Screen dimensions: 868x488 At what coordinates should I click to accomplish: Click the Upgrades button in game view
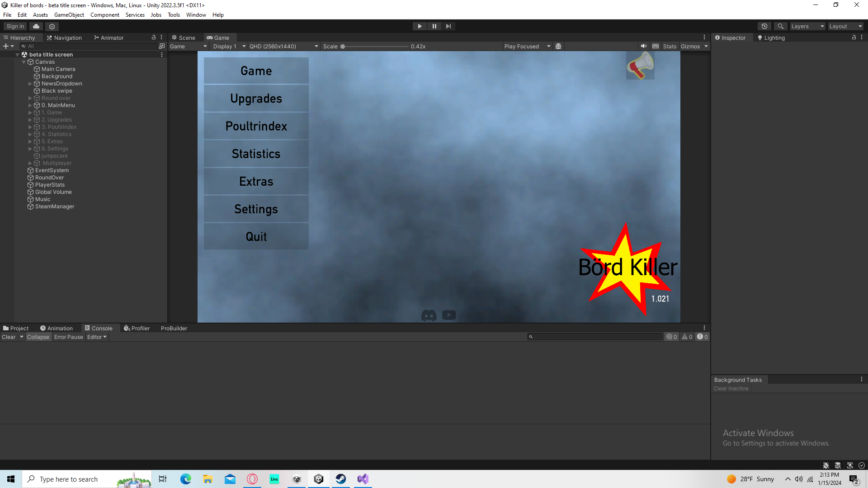(x=256, y=99)
